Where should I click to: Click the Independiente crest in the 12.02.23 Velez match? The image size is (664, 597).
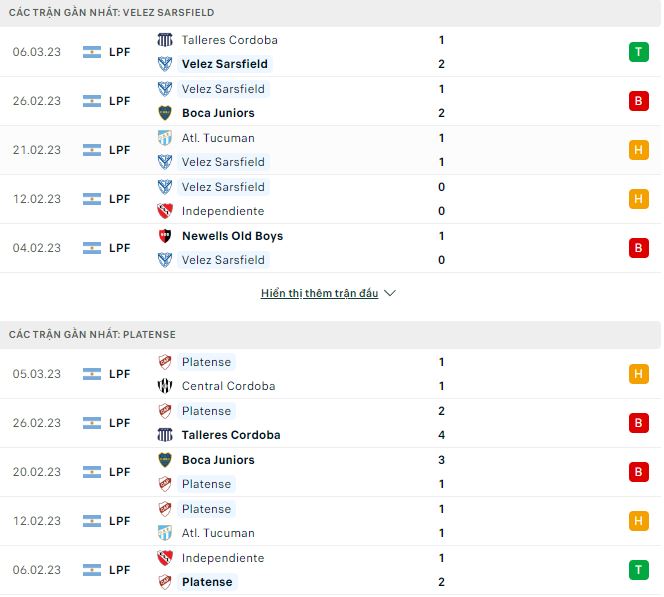tap(165, 211)
